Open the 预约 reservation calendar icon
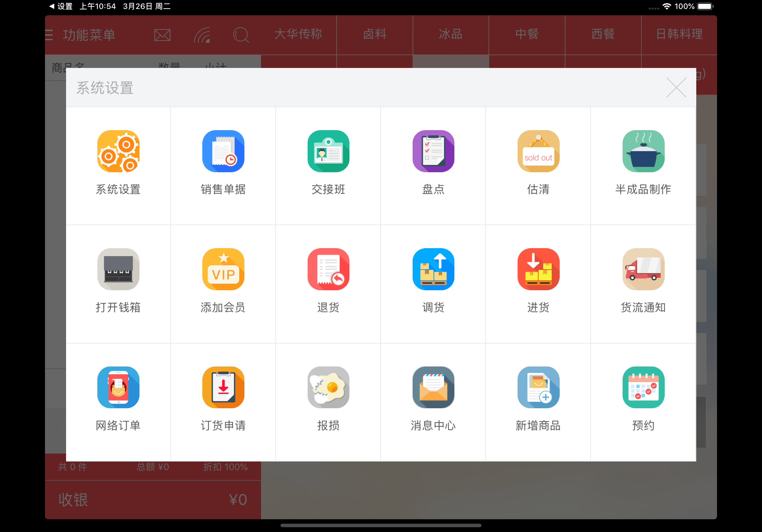Image resolution: width=762 pixels, height=532 pixels. [643, 388]
